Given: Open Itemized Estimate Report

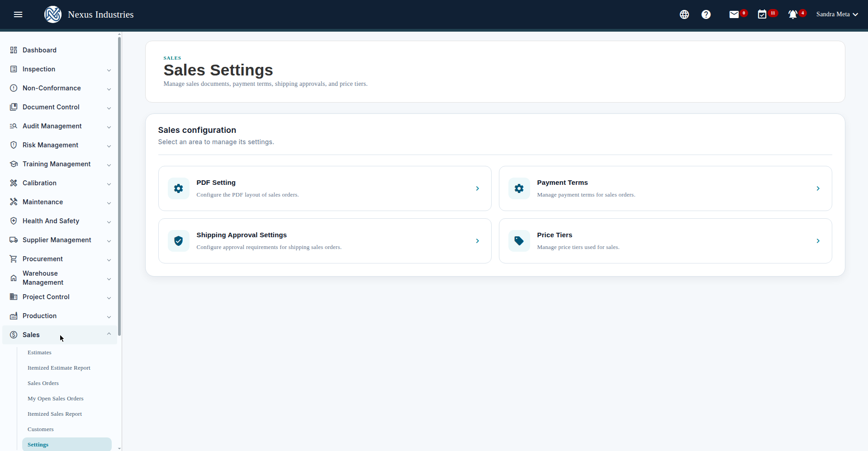Looking at the screenshot, I should point(59,368).
